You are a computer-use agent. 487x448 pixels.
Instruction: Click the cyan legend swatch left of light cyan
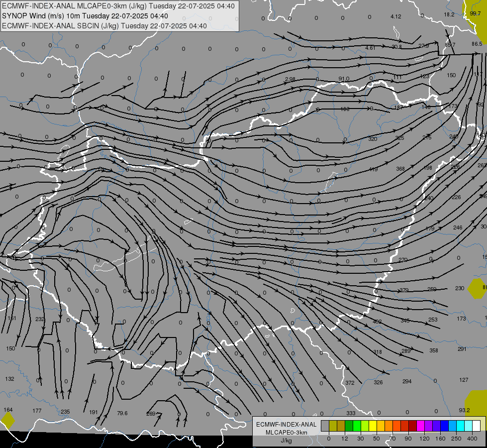point(460,426)
